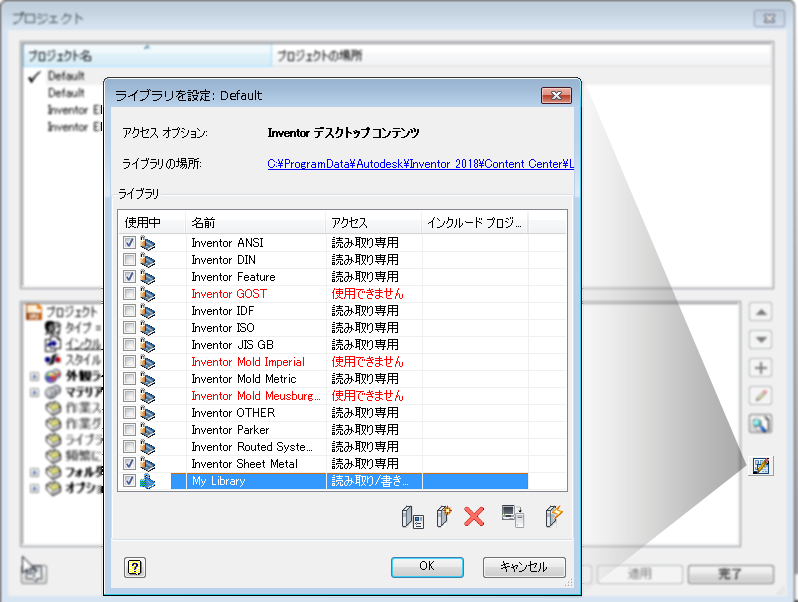Image resolution: width=798 pixels, height=602 pixels.
Task: Open help with the question mark icon
Action: [x=135, y=567]
